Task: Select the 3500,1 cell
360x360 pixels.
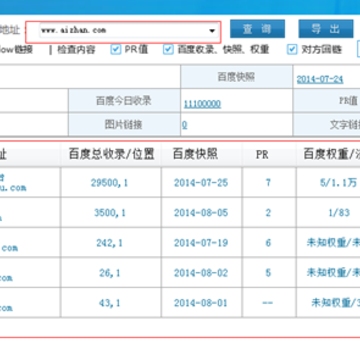Action: click(x=111, y=213)
